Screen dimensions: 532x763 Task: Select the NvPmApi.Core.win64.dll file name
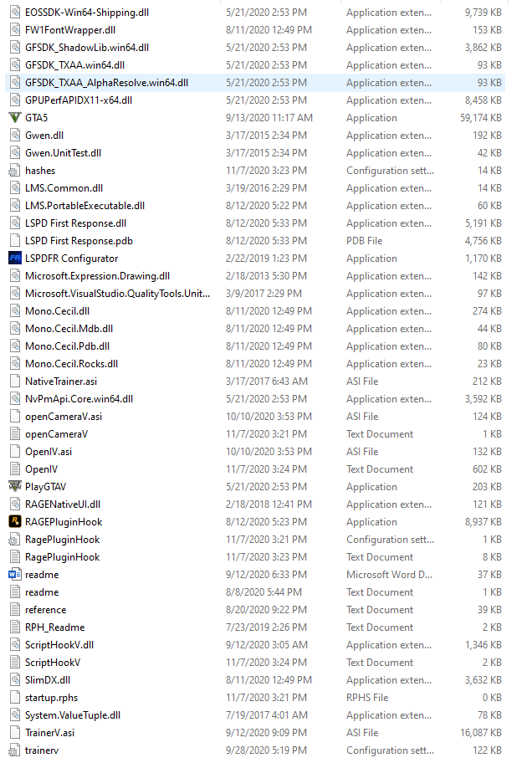(x=79, y=399)
